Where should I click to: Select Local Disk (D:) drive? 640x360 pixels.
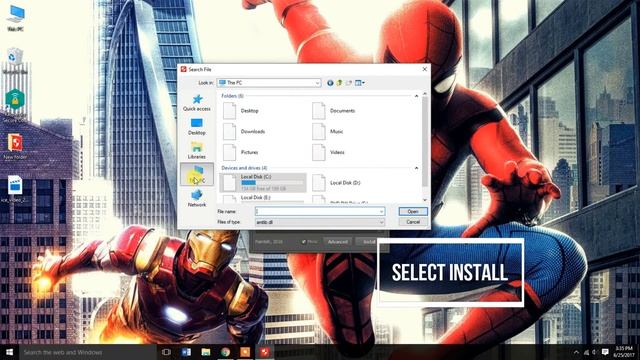click(x=337, y=183)
